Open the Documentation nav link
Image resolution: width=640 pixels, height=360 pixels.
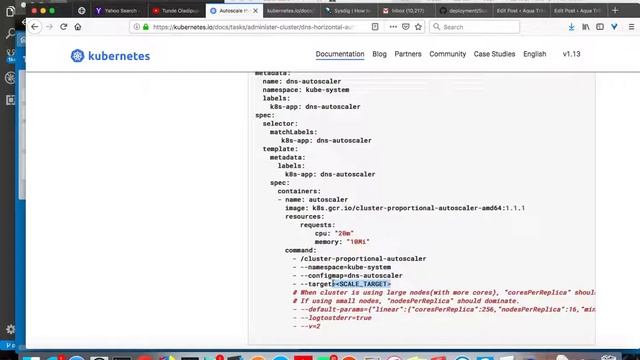pos(340,54)
